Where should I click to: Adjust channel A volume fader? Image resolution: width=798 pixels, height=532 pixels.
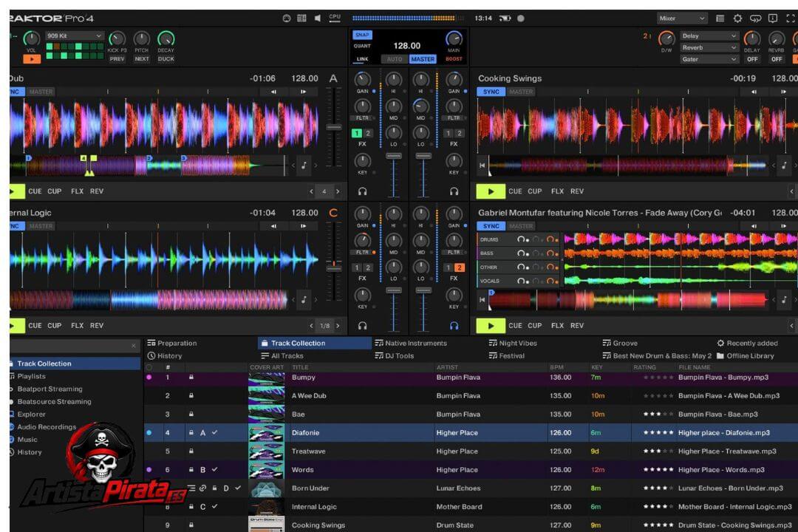click(x=393, y=156)
